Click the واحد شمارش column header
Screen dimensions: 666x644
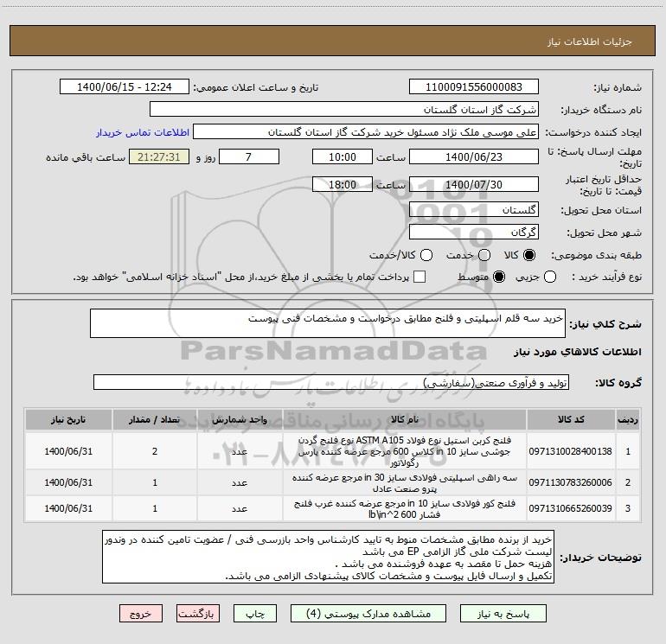click(240, 420)
